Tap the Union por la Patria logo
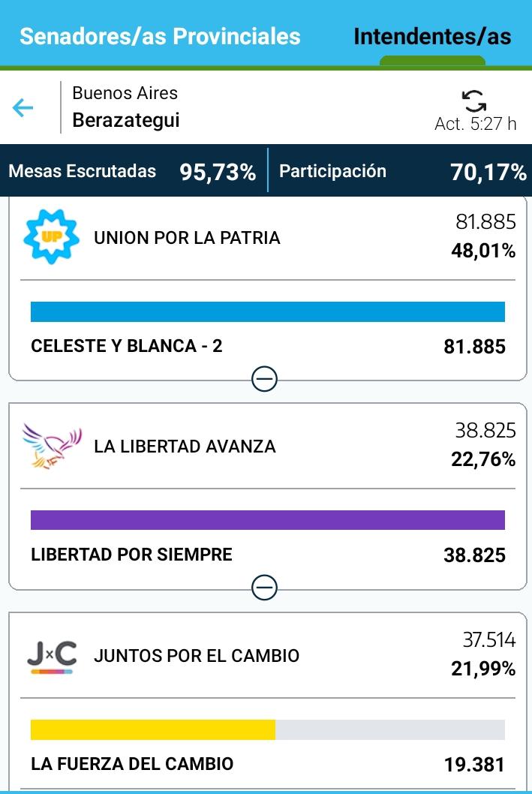This screenshot has width=532, height=794. [51, 237]
